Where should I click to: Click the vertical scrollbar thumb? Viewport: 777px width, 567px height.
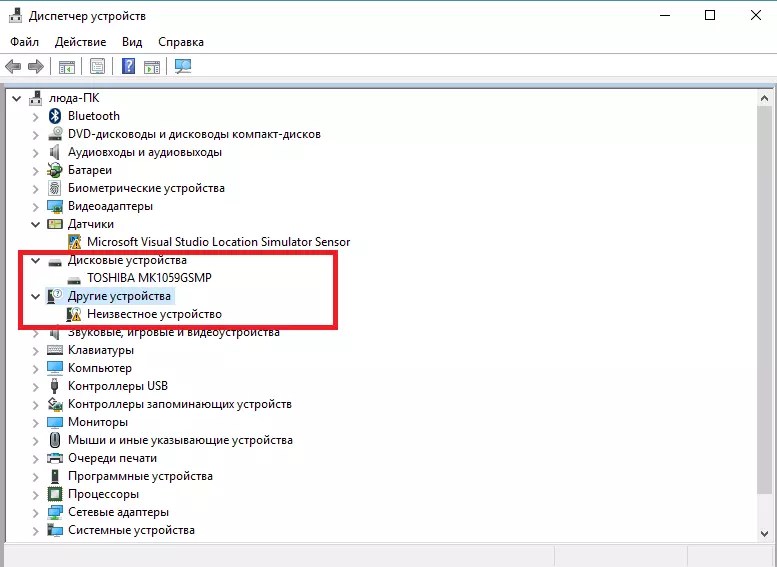[764, 299]
